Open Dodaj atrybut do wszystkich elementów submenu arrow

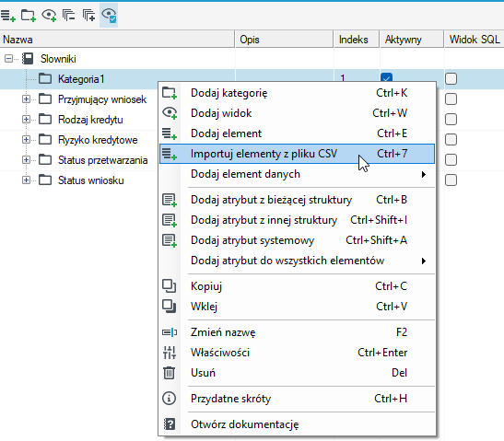point(424,261)
